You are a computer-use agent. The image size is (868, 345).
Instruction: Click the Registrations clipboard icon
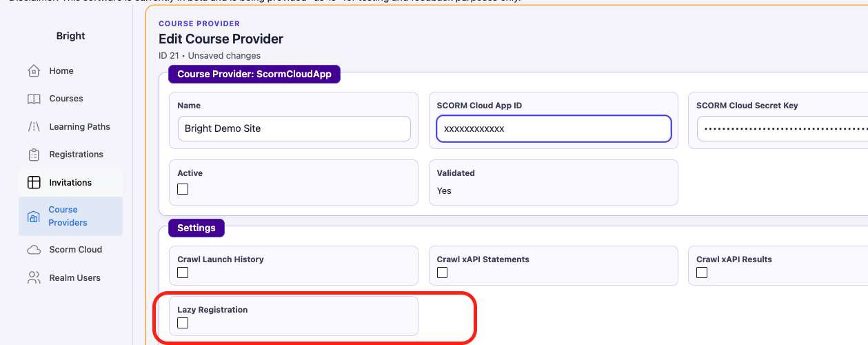(34, 155)
